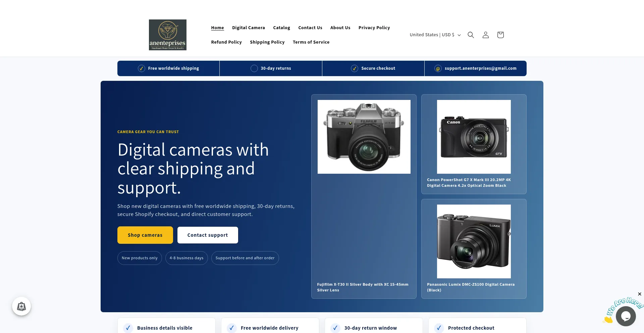Click the Free worldwide shipping checkmark icon
644x333 pixels.
(142, 68)
